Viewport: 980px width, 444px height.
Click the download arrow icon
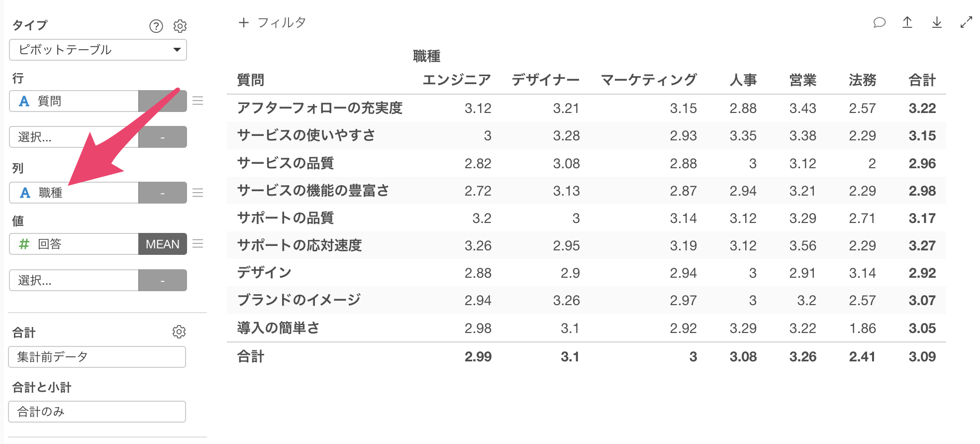coord(937,22)
